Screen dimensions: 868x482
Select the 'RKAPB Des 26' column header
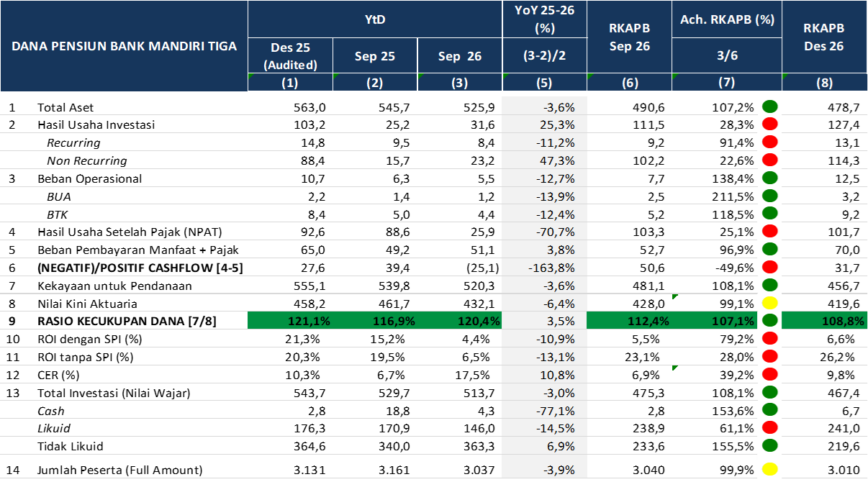coord(825,37)
